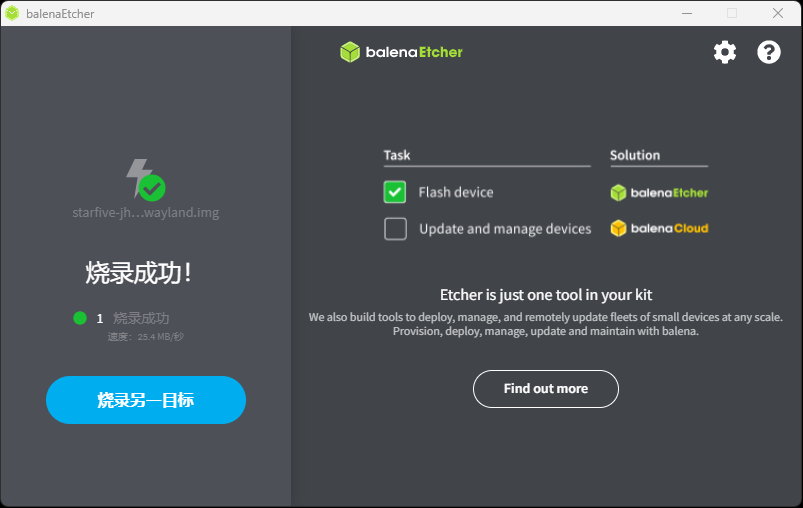
Task: Open the help question mark icon
Action: pos(769,52)
